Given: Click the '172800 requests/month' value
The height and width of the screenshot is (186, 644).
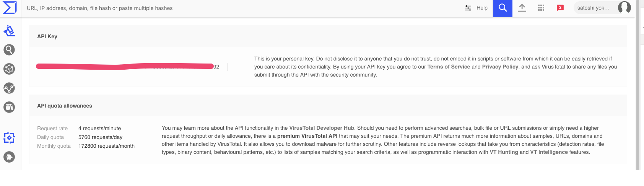Looking at the screenshot, I should point(106,146).
